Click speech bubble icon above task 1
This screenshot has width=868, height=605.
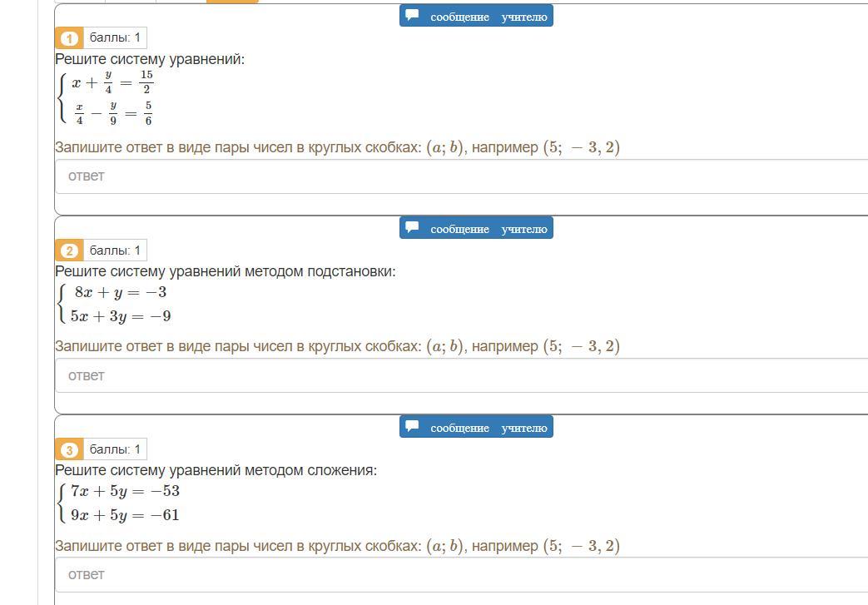[x=412, y=16]
